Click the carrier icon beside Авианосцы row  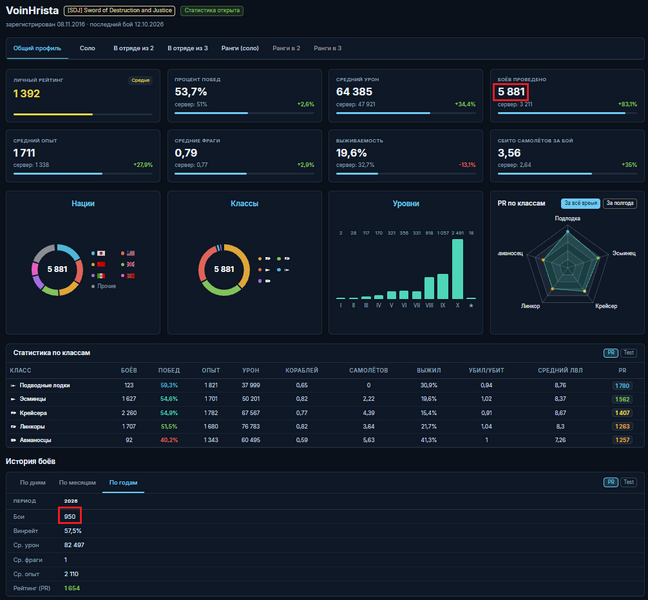pos(13,440)
